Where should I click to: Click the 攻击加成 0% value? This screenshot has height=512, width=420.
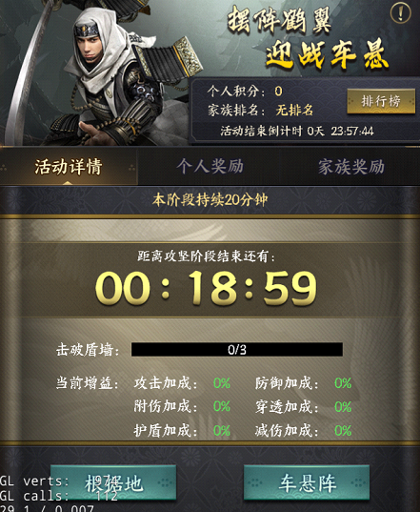click(x=222, y=383)
